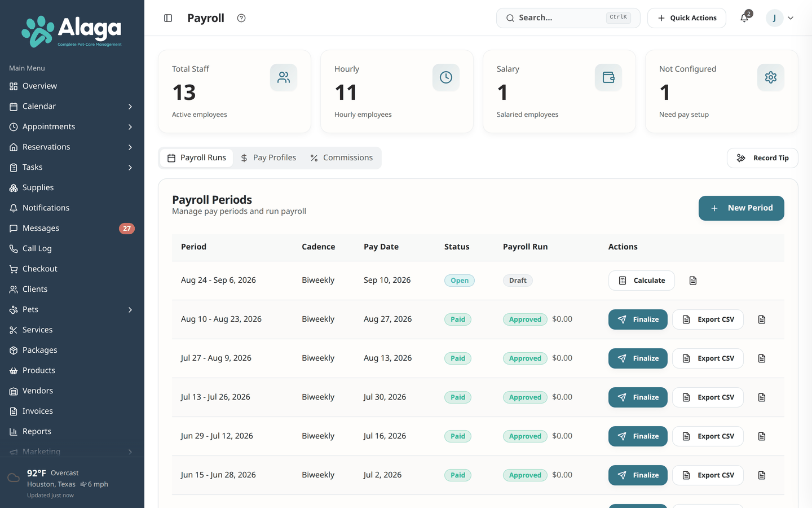Expand the Tasks menu chevron
This screenshot has height=508, width=812.
(x=130, y=168)
